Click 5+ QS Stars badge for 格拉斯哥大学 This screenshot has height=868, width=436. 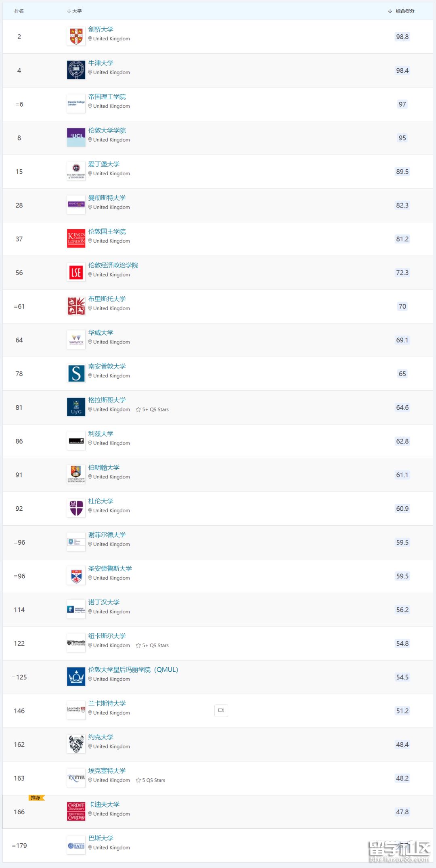152,409
